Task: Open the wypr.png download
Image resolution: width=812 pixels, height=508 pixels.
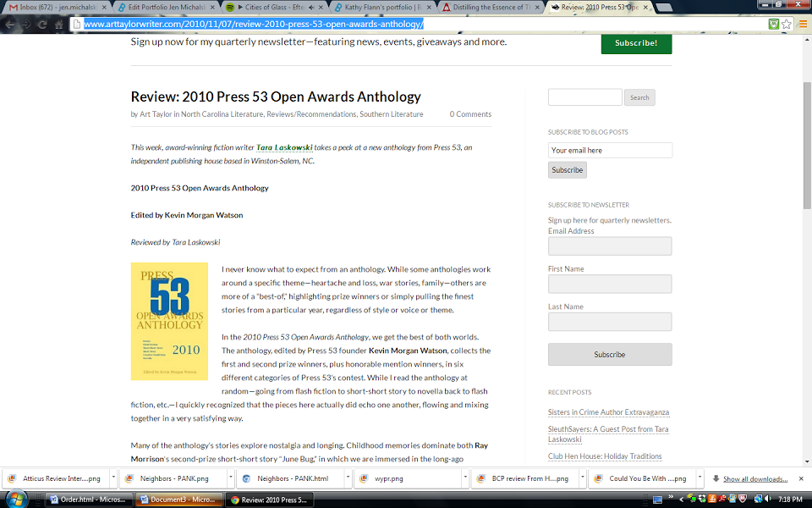Action: (408, 478)
